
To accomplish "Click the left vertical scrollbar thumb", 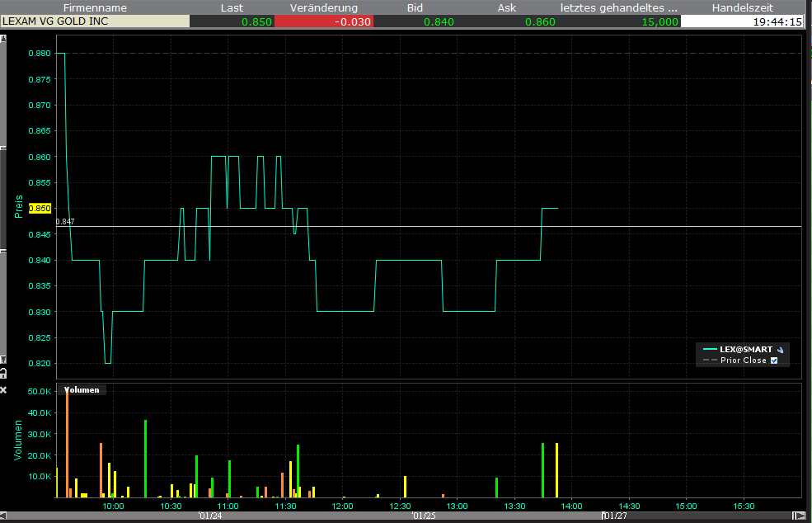I will 3,198.
